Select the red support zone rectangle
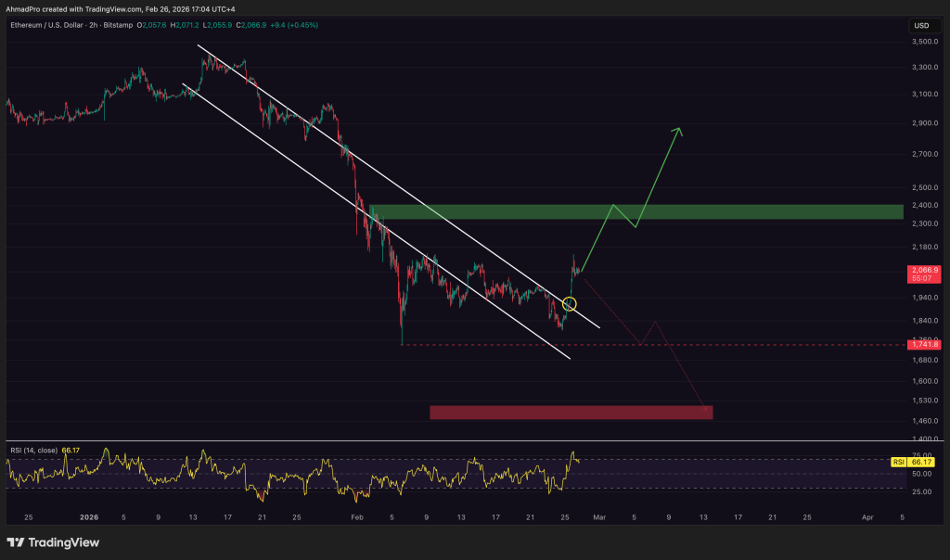The width and height of the screenshot is (950, 560). tap(571, 413)
